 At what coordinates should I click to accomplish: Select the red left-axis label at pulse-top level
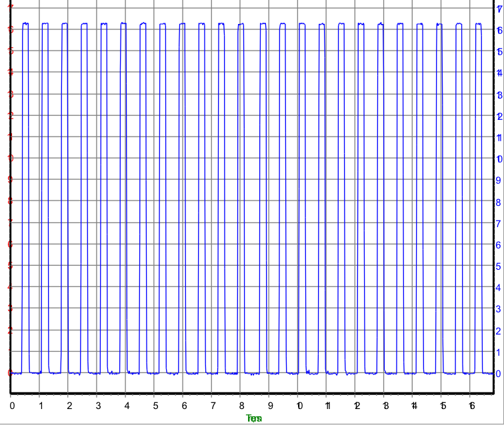pyautogui.click(x=9, y=30)
